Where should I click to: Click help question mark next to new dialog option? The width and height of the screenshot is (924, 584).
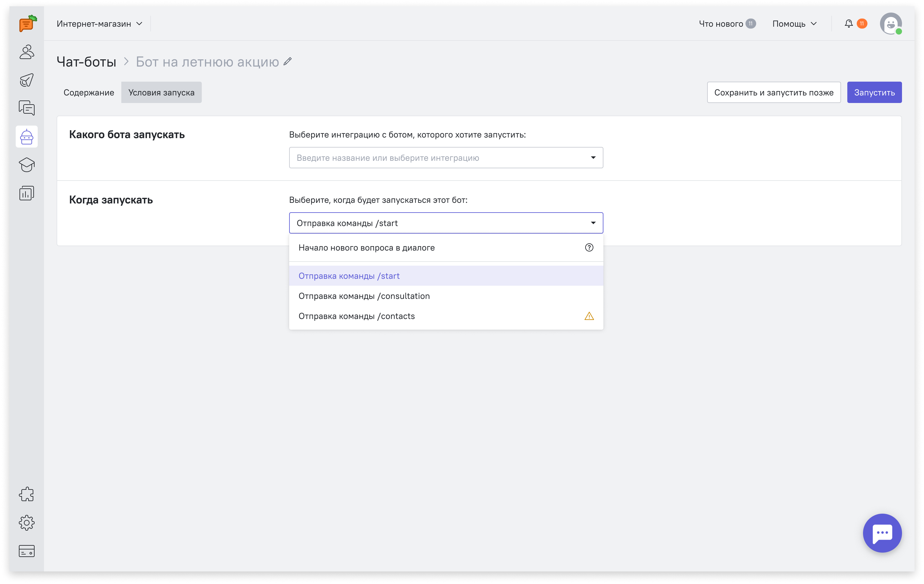point(589,248)
